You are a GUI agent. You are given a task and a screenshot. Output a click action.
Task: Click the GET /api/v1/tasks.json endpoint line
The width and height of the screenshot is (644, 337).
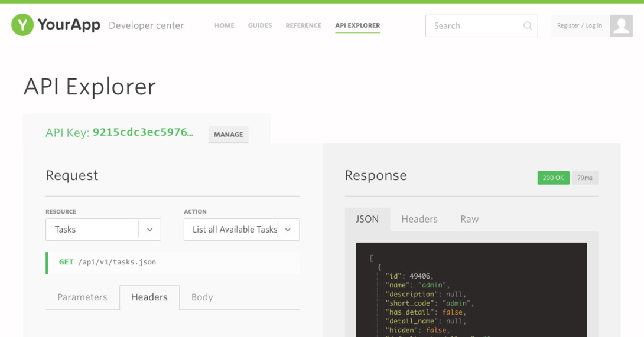173,263
